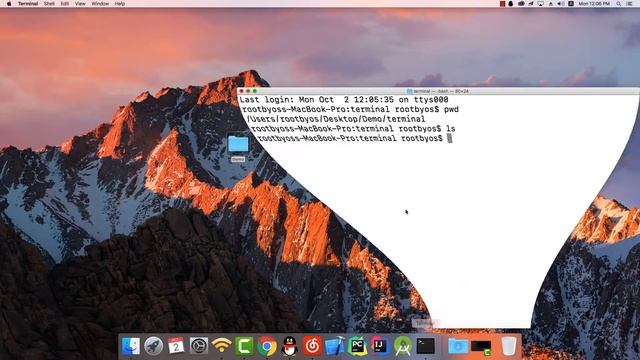The image size is (640, 360).
Task: Click the minimized recording window in dock
Action: [x=481, y=347]
